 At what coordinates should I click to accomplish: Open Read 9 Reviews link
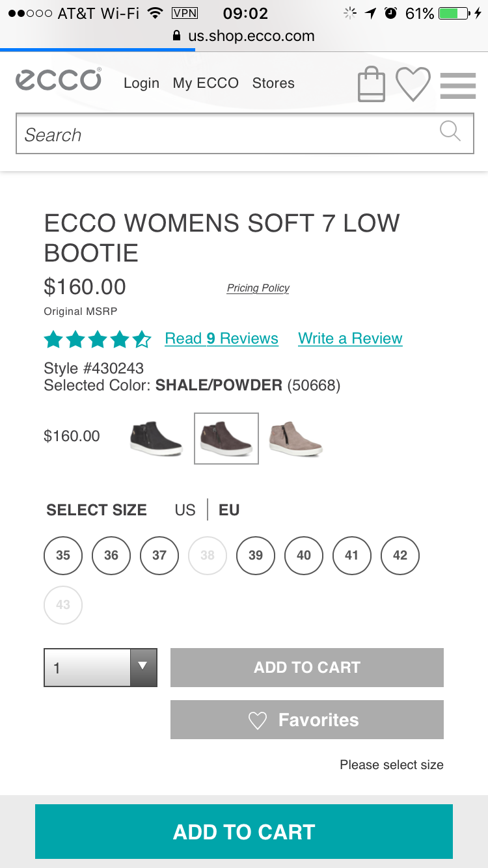click(x=221, y=338)
